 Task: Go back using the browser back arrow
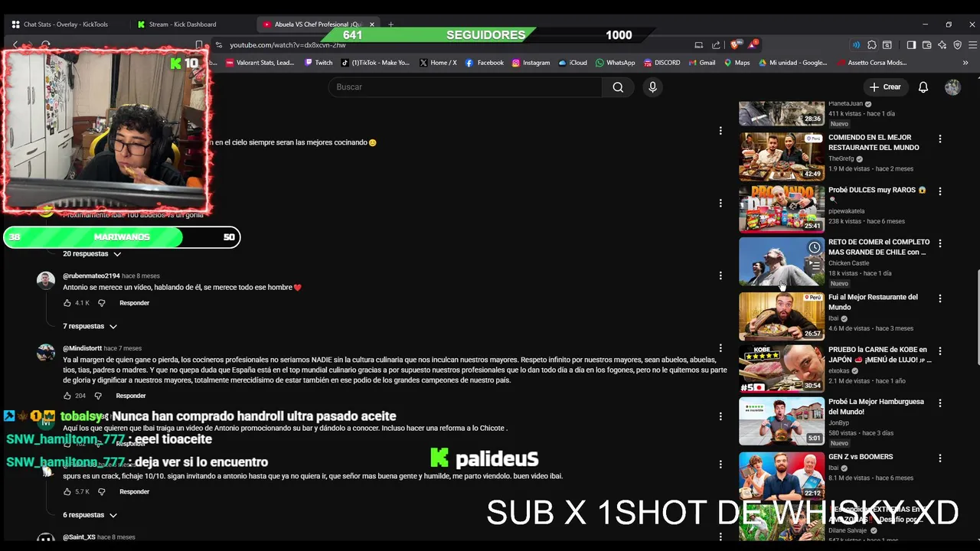pyautogui.click(x=15, y=45)
